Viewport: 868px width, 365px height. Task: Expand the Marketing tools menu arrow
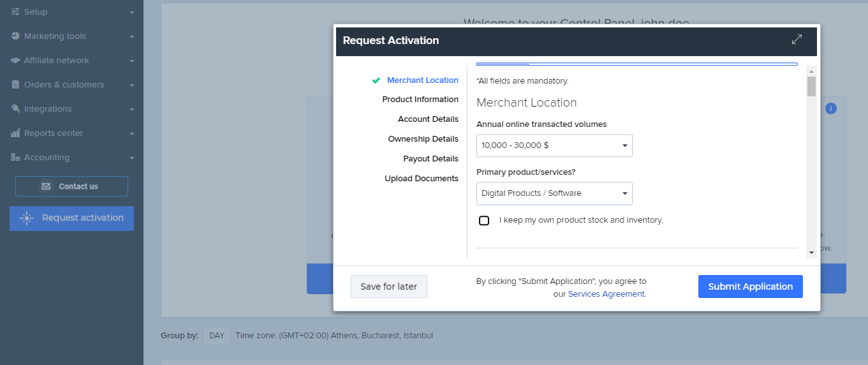point(131,36)
